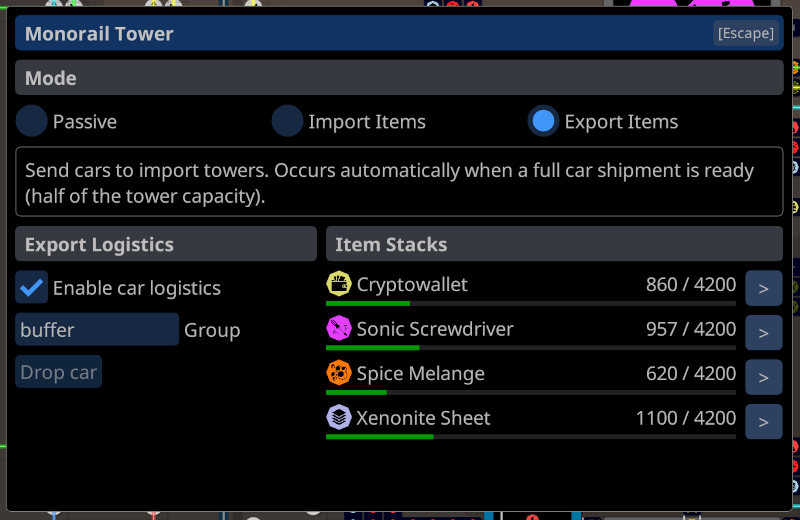This screenshot has height=520, width=800.
Task: Expand the Cryptowallet stack arrow button
Action: tap(763, 288)
